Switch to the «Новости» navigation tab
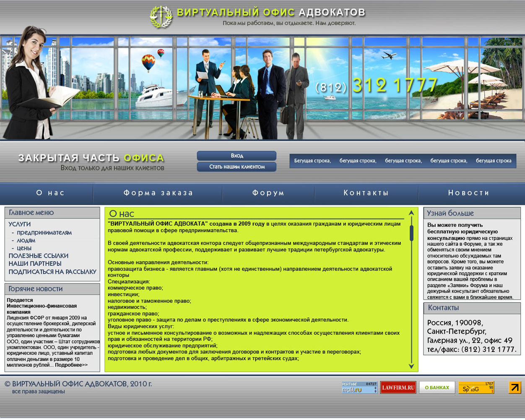 pos(469,193)
